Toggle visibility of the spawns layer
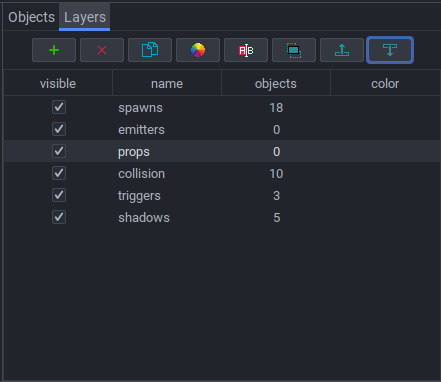Image resolution: width=441 pixels, height=382 pixels. (x=59, y=107)
